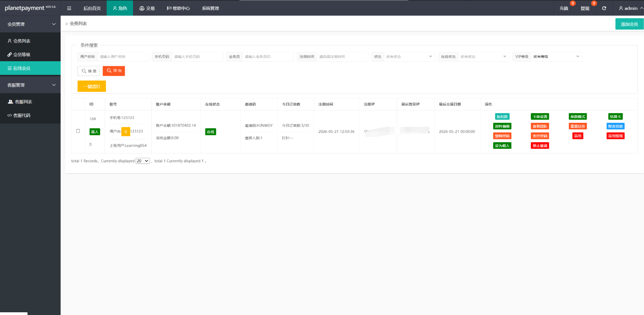
Task: Go to the 后台首页 tab
Action: [x=92, y=8]
